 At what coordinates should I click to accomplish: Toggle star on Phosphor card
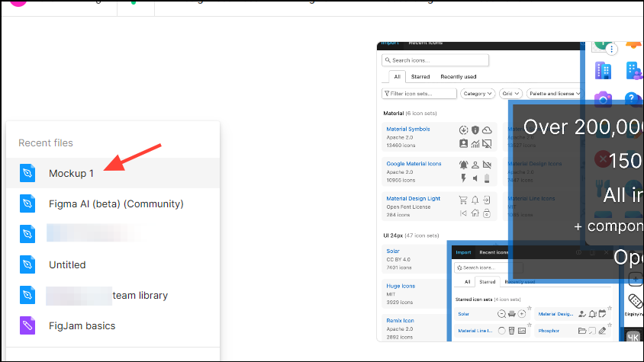coord(610,325)
